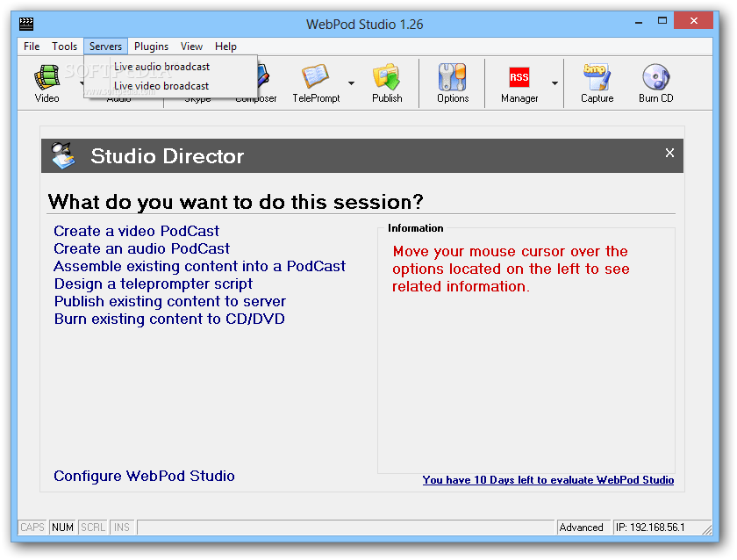
Task: Open the Help menu
Action: click(225, 47)
